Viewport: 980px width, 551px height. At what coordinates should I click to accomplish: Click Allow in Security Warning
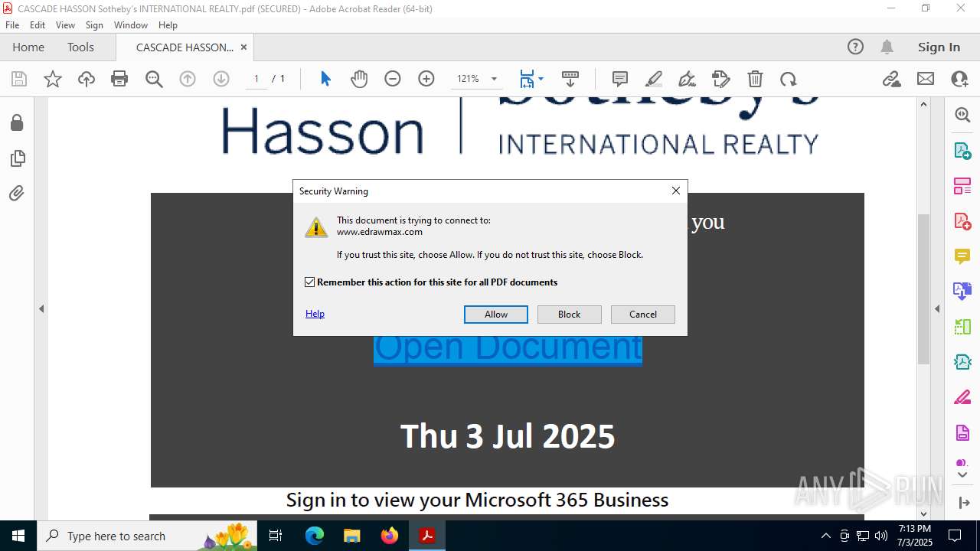[x=496, y=315]
